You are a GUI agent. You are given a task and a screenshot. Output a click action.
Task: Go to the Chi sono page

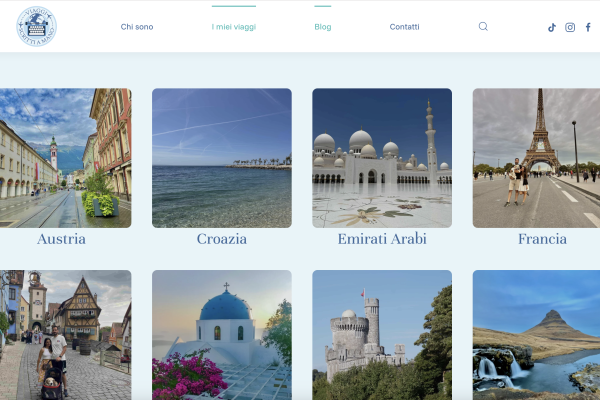[x=137, y=27]
